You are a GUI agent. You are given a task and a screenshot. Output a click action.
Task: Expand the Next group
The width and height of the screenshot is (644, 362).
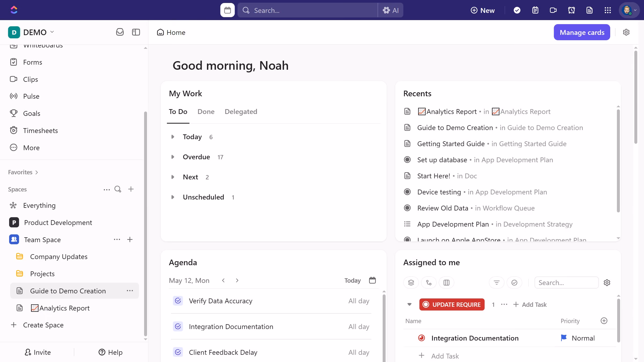[x=173, y=177]
